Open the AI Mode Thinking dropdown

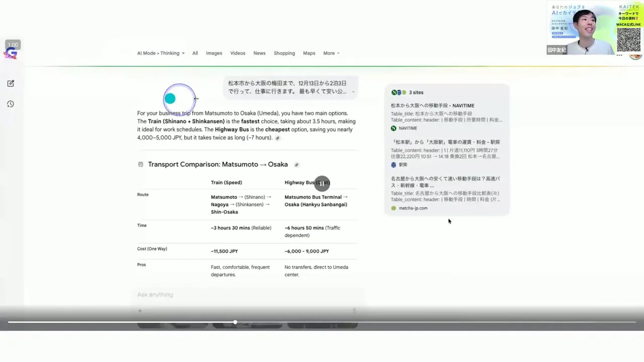(x=160, y=53)
